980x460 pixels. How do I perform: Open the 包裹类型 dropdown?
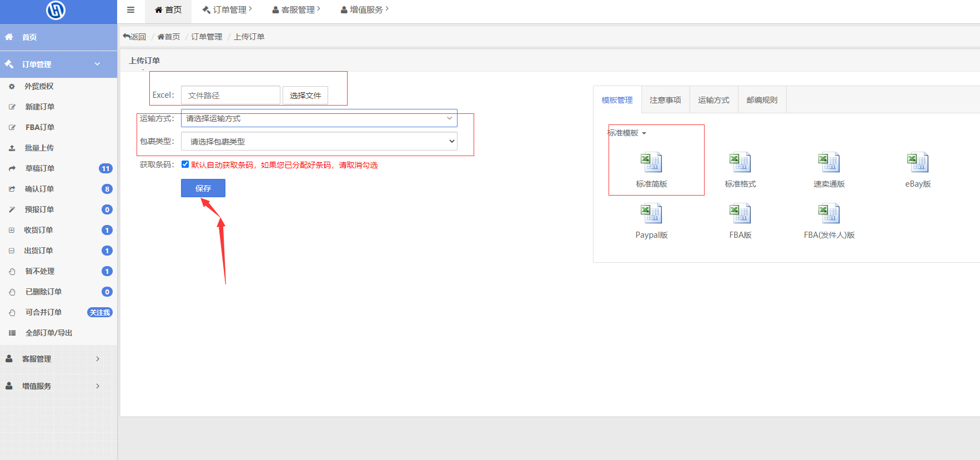tap(319, 141)
